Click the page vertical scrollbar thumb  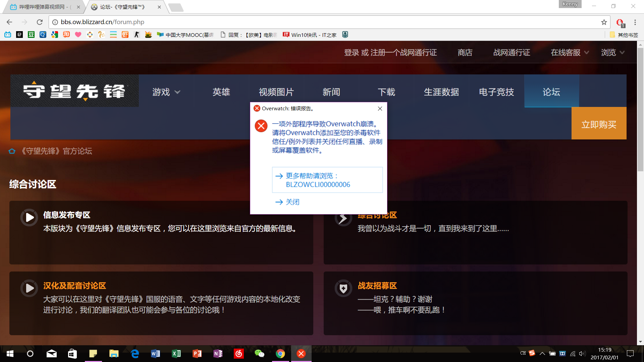coord(640,109)
